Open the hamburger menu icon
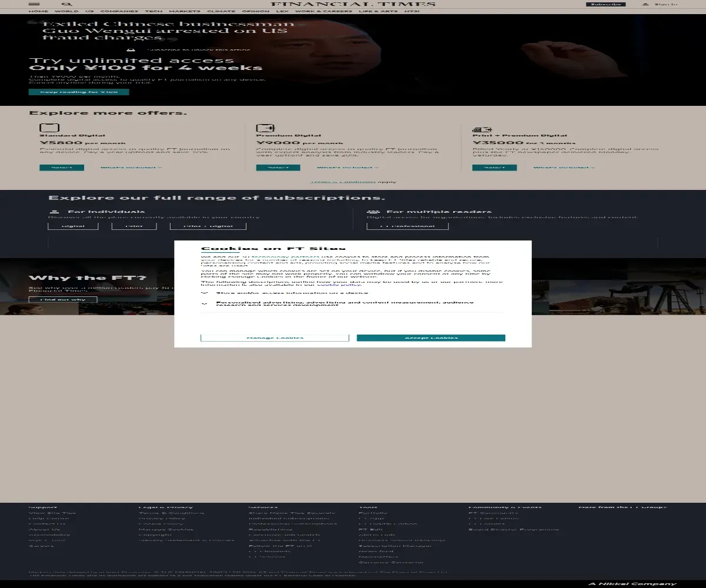Screen dimensions: 706x588 tap(34, 4)
